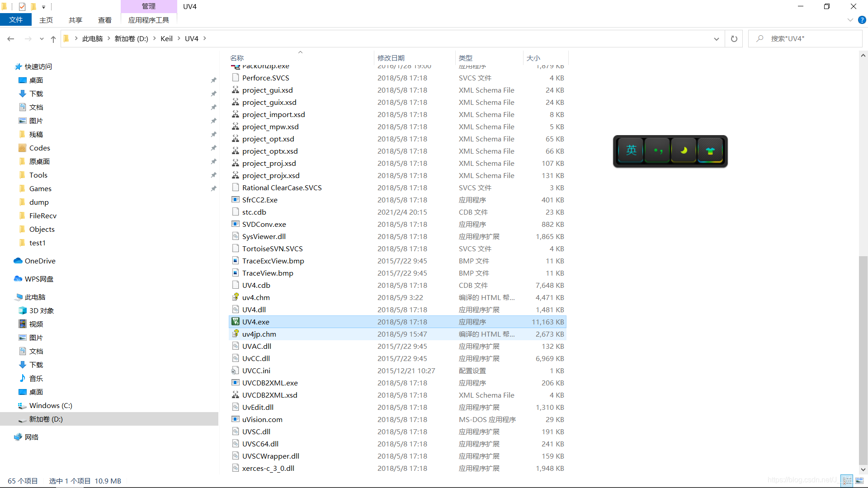Image resolution: width=868 pixels, height=488 pixels.
Task: Open the quick access toolbar dropdown
Action: click(43, 7)
